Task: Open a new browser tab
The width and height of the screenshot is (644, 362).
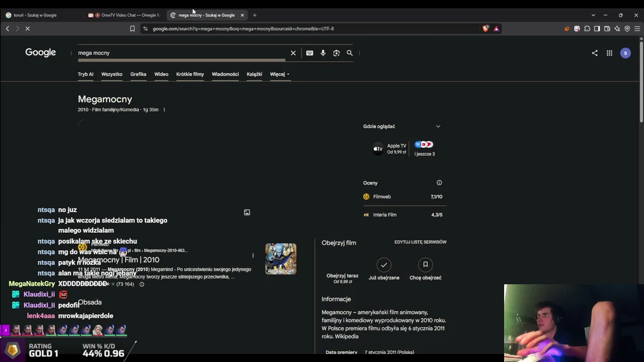Action: point(255,15)
